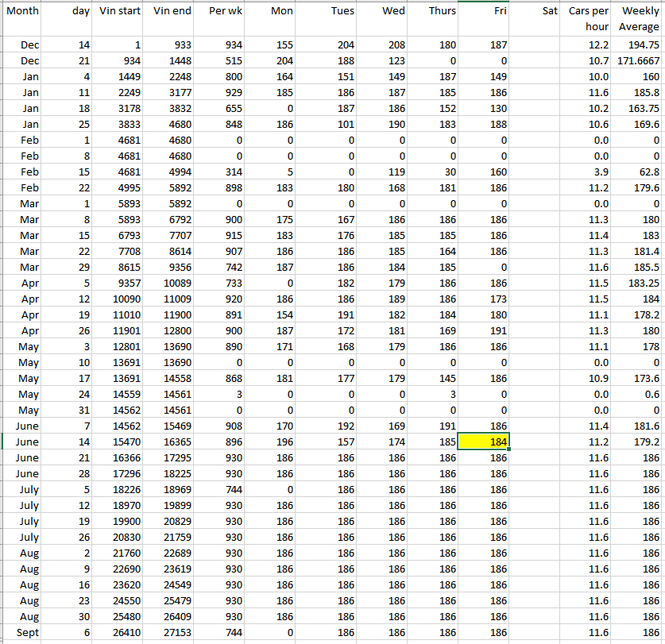Click the cars per hour value 12.2
Screen dimensions: 665x644
coord(588,45)
